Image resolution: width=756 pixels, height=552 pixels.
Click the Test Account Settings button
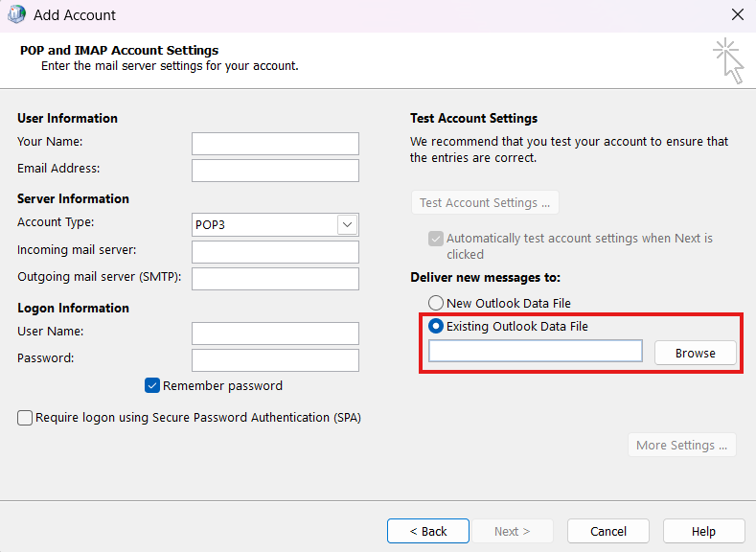pyautogui.click(x=485, y=203)
